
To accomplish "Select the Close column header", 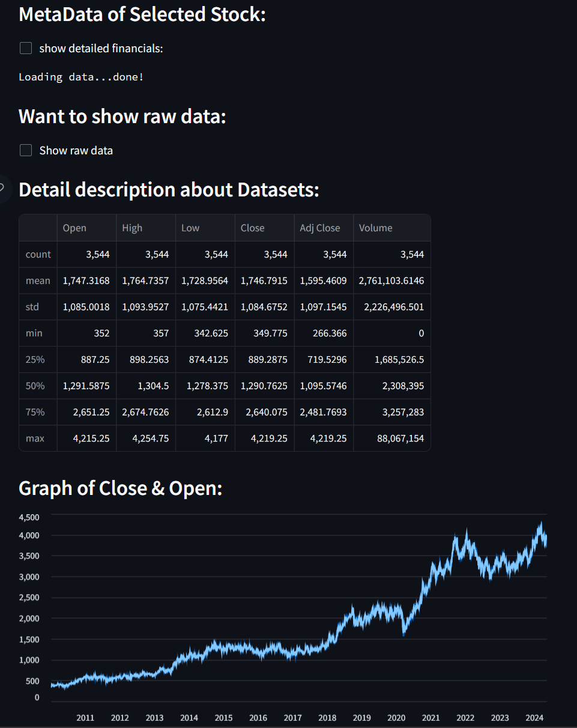I will [x=264, y=228].
